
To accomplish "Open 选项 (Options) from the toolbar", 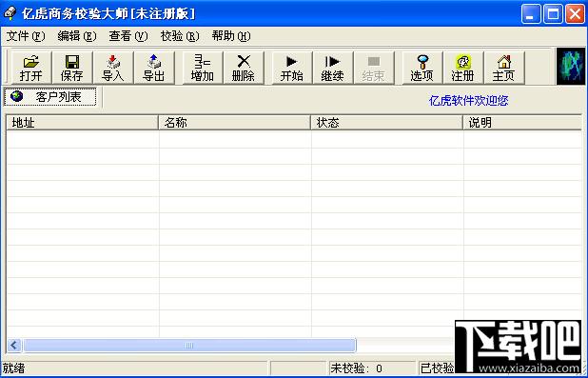I will [421, 68].
